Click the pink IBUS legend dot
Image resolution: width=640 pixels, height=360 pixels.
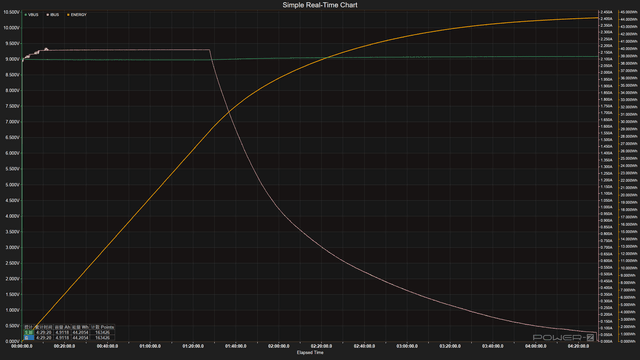47,15
